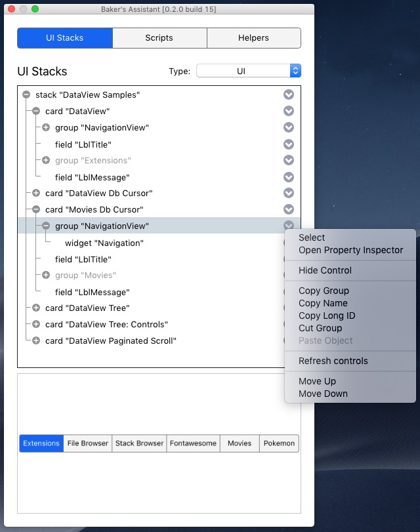Screen dimensions: 420x532
Task: Click the action arrow for card "DataView Db Cursor"
Action: (x=289, y=194)
